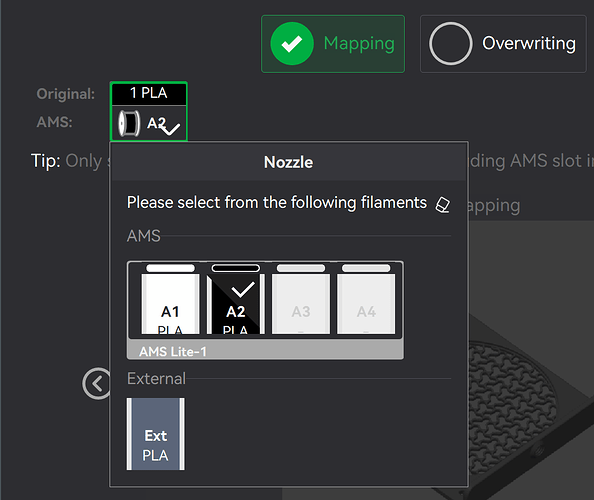Click the Nozzle header tab

tap(289, 162)
